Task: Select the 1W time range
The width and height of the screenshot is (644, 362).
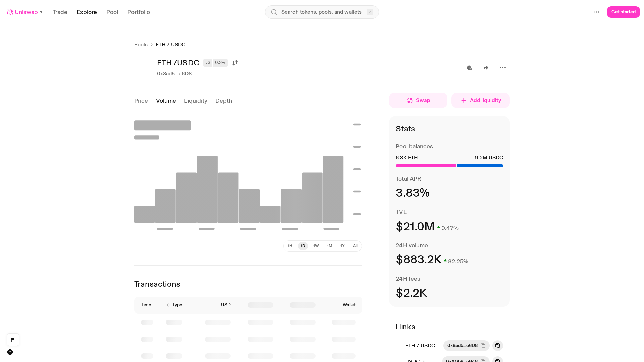Action: pos(316,246)
